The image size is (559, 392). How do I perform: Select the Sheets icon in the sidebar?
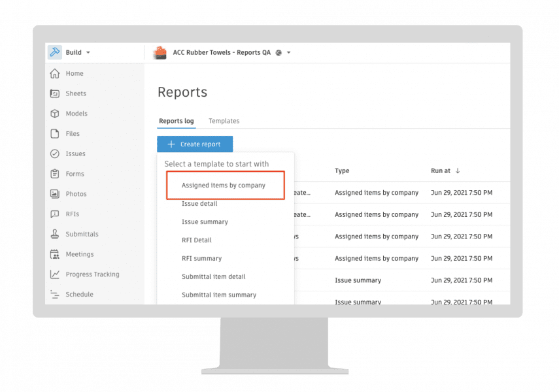[75, 93]
